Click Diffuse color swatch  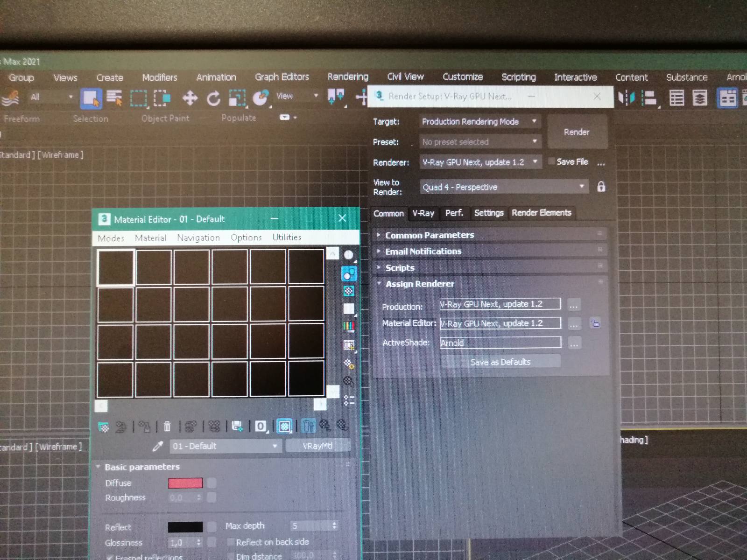tap(185, 483)
